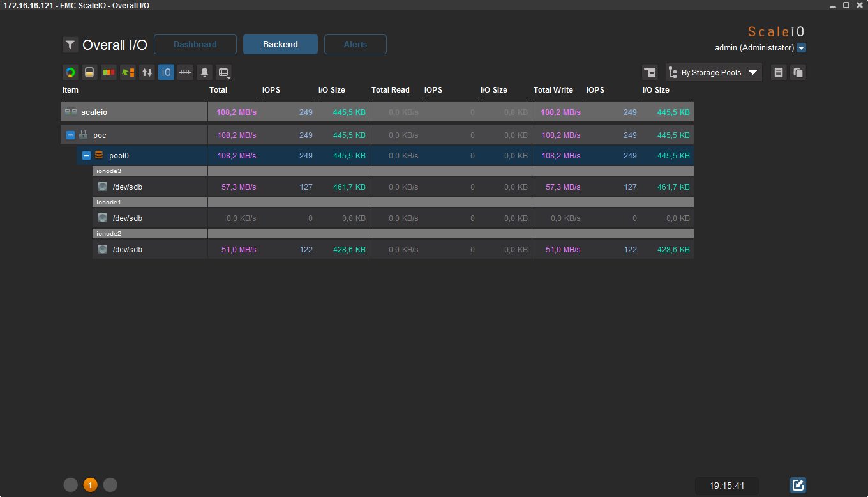Select the pool0 storage pool label
The image size is (868, 497).
tap(119, 156)
